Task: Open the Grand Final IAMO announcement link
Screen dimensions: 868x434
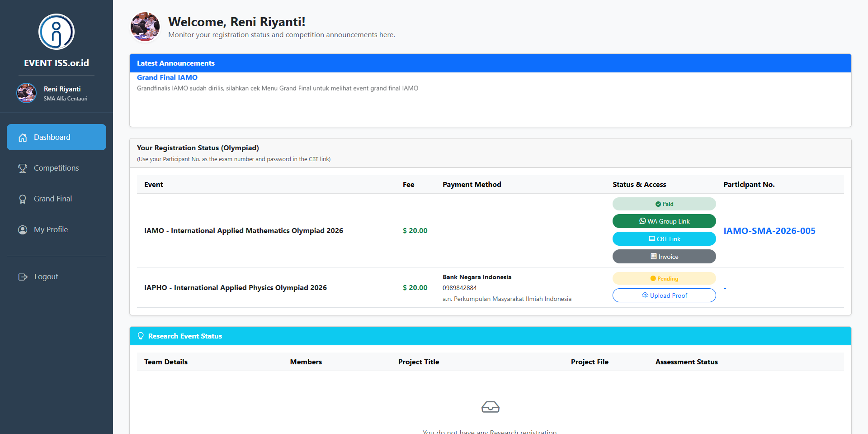Action: coord(167,77)
